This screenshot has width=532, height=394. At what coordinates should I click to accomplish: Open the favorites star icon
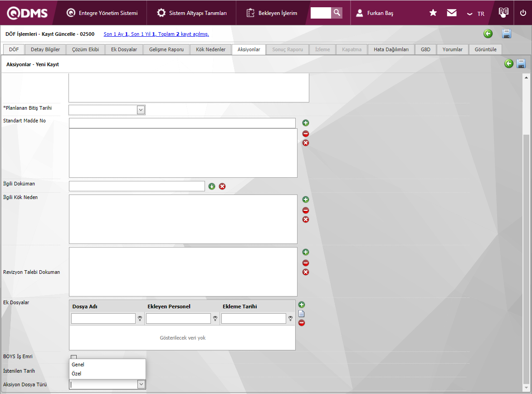(433, 13)
